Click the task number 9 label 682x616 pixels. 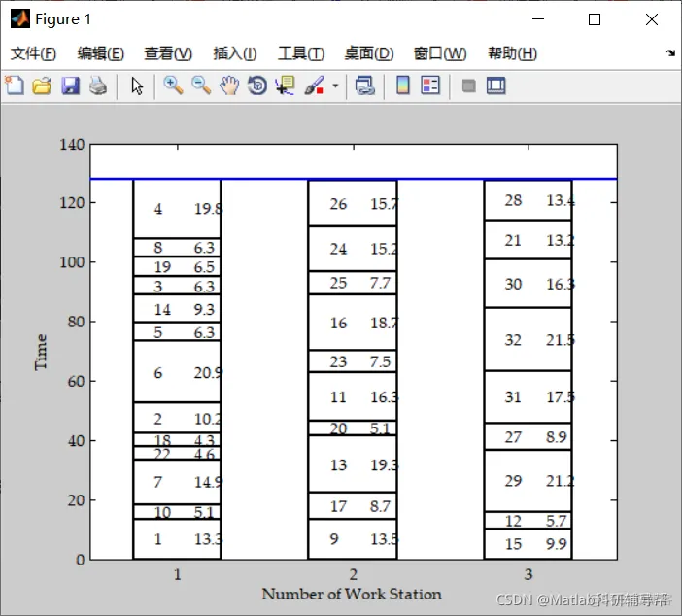(333, 538)
